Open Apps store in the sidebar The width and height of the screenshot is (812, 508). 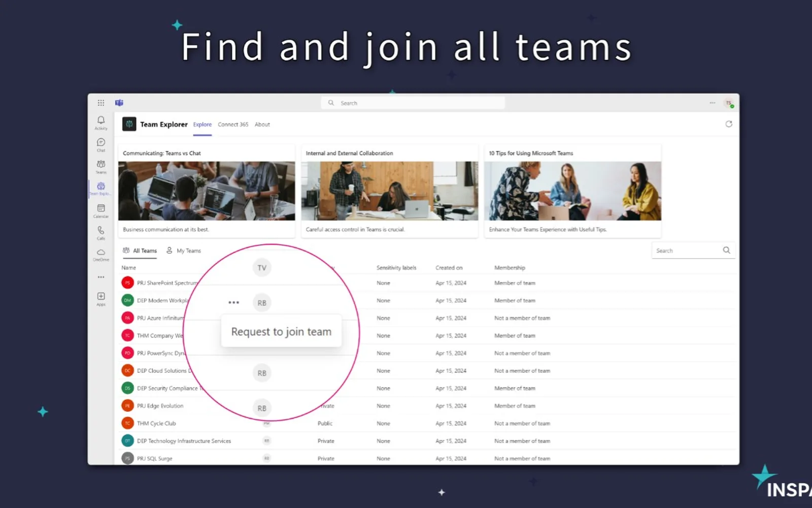[x=101, y=299]
